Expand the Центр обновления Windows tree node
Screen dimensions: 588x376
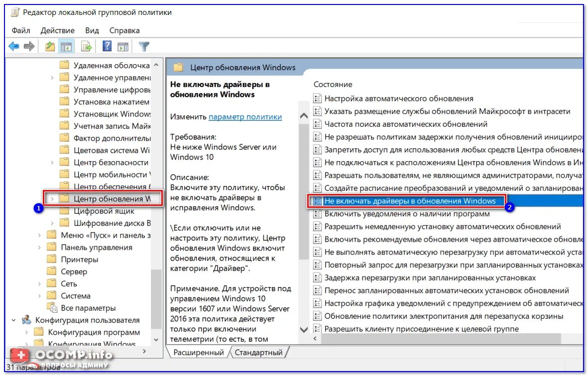click(x=52, y=199)
